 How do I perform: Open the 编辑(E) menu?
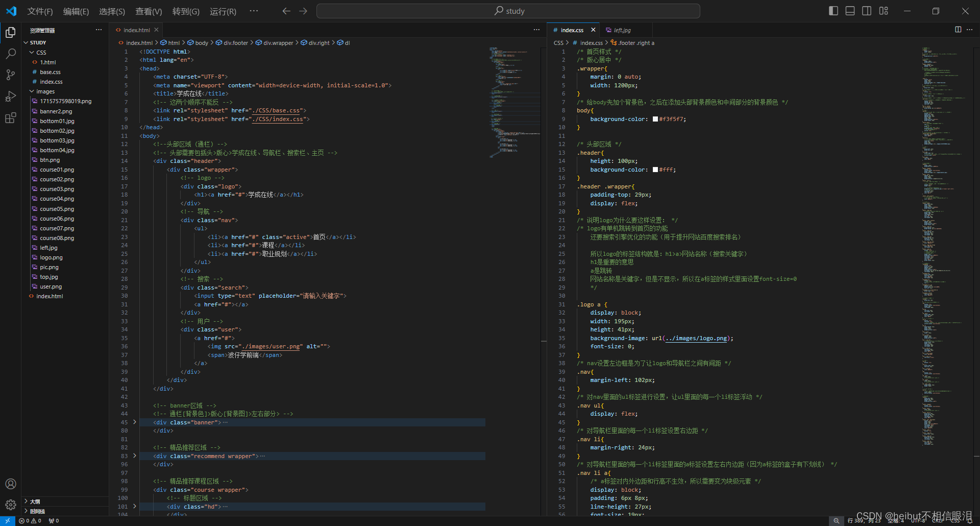coord(76,11)
